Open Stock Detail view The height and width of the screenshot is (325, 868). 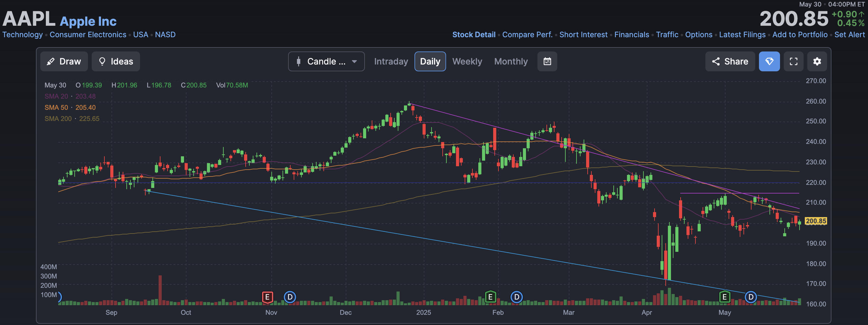pos(474,34)
